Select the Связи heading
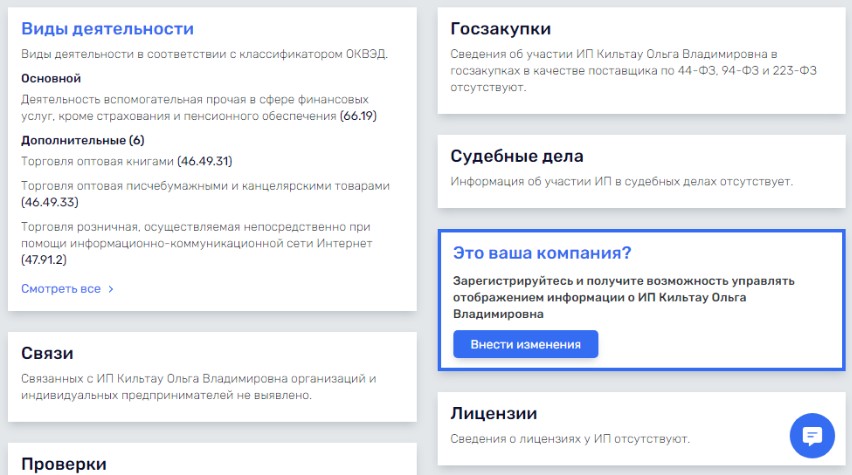Screen dimensions: 852x475 (47, 353)
